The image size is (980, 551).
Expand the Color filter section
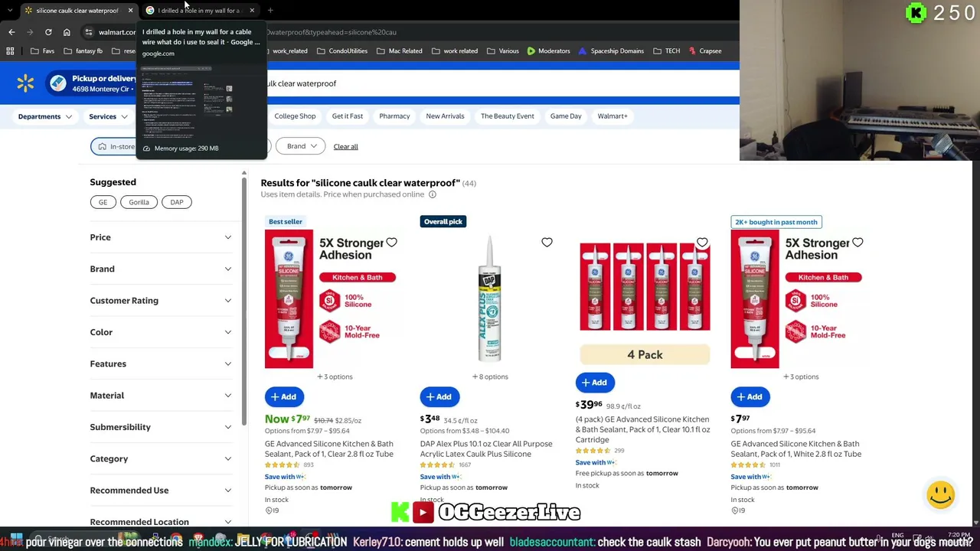tap(161, 332)
